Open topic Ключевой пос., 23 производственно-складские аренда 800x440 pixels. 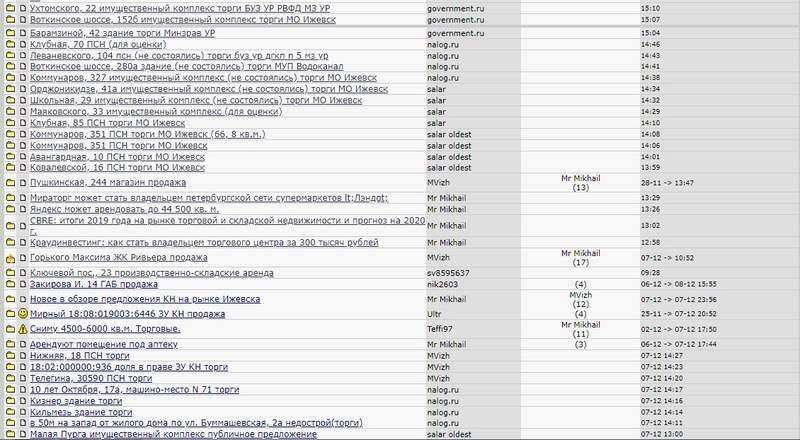click(x=152, y=273)
